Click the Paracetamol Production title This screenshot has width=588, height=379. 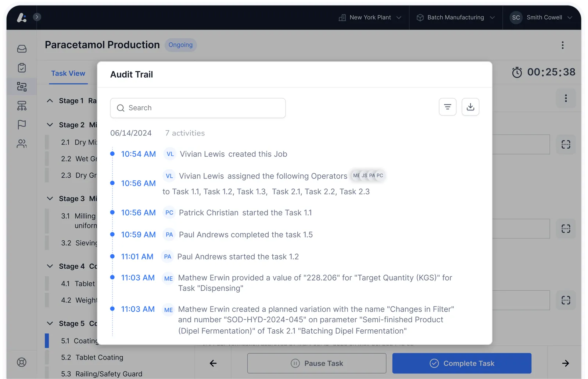coord(102,45)
